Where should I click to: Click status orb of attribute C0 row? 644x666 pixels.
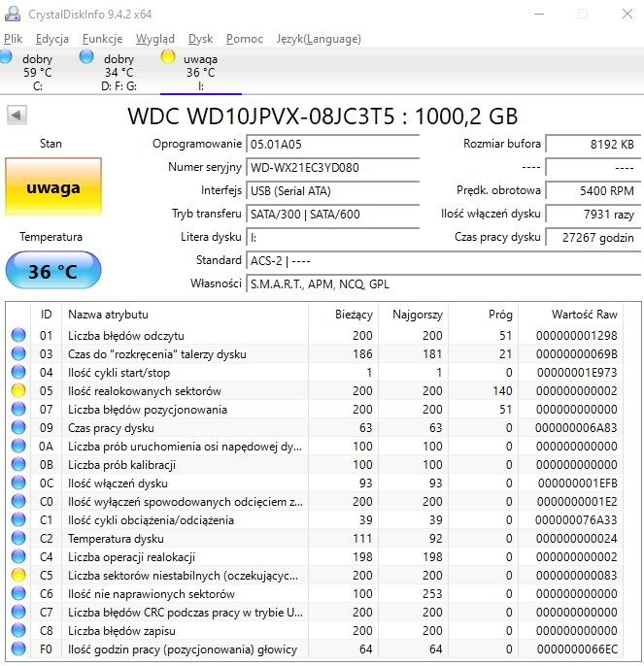pyautogui.click(x=18, y=501)
